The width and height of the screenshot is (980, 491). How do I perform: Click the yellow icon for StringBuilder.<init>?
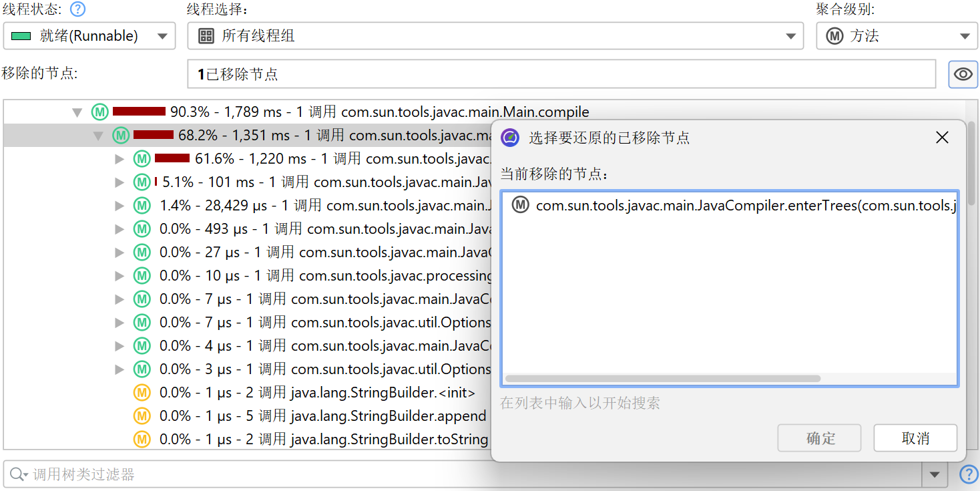[x=142, y=393]
